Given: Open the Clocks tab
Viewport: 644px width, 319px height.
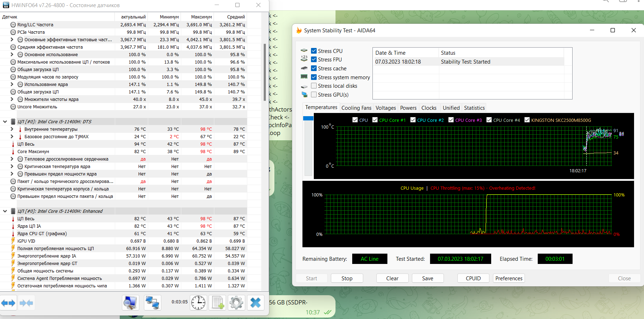Looking at the screenshot, I should click(429, 108).
